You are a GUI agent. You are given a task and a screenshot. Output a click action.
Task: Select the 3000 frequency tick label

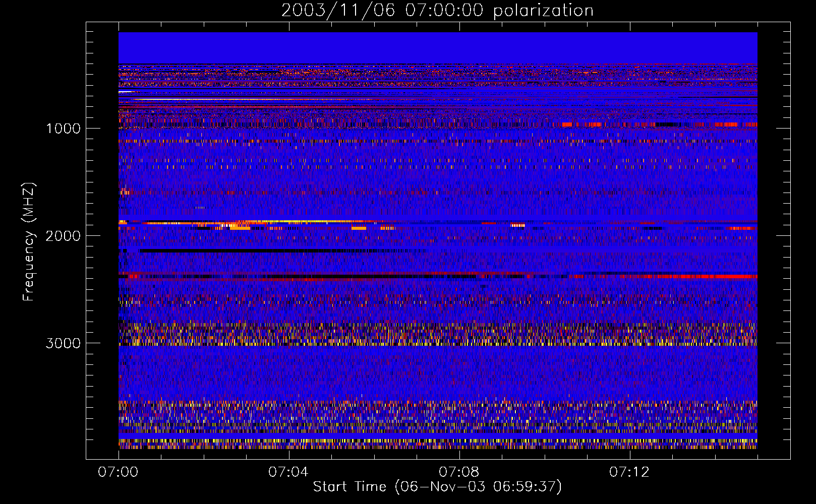click(63, 343)
